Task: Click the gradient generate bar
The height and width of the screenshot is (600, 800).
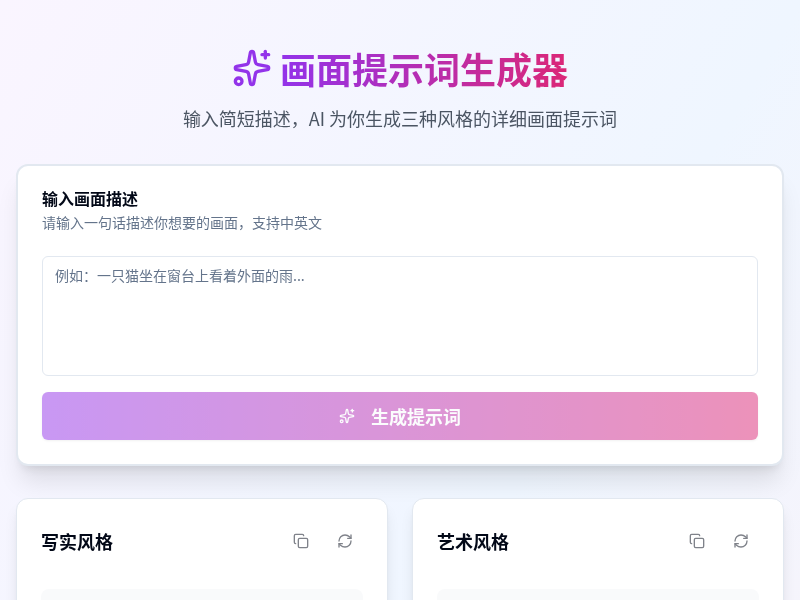Action: coord(400,416)
